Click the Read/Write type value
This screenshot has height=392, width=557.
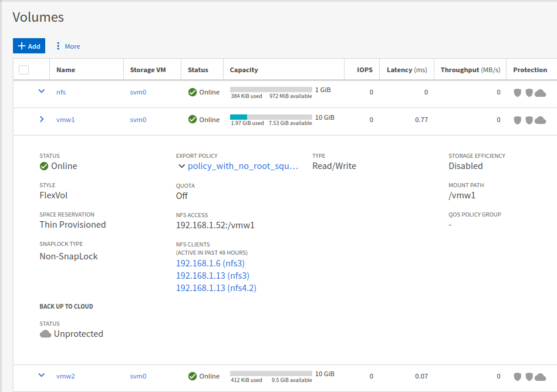[x=335, y=166]
